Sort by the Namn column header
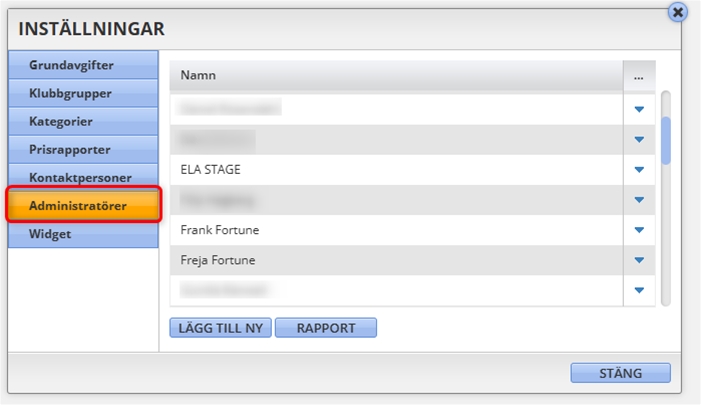 coord(396,76)
